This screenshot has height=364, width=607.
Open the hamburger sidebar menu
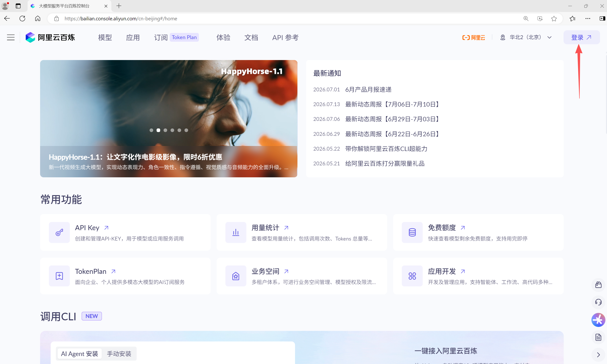11,37
